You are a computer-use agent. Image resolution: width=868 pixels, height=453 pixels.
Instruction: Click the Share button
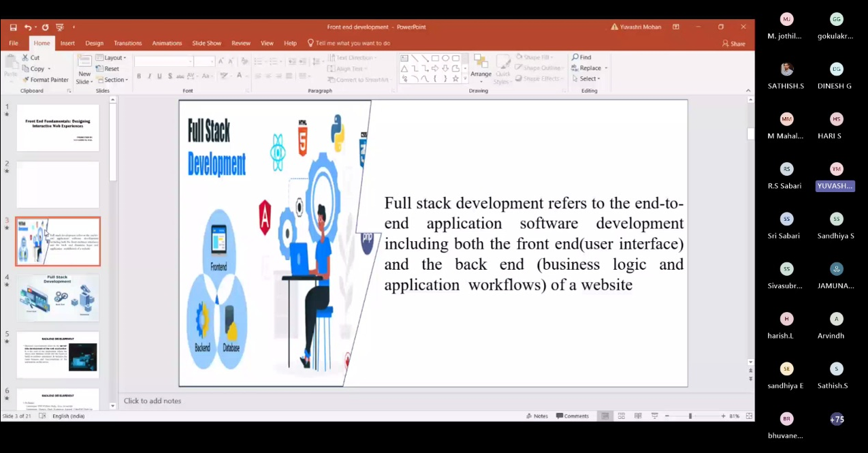[734, 44]
